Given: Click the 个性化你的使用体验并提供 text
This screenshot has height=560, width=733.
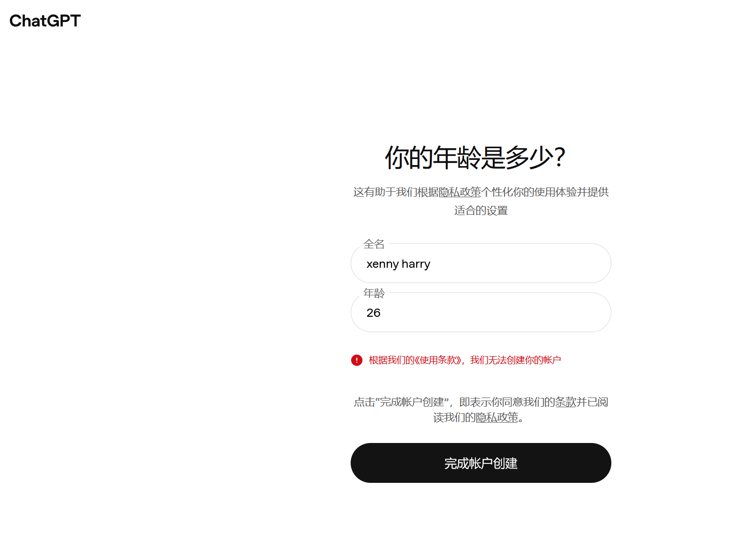Looking at the screenshot, I should tap(545, 192).
